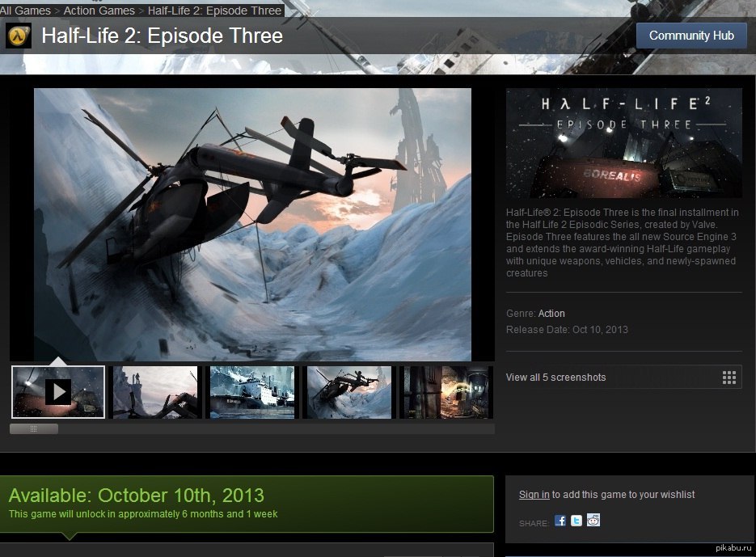Click the Half-Life 2: Episode Three page title

pos(162,36)
